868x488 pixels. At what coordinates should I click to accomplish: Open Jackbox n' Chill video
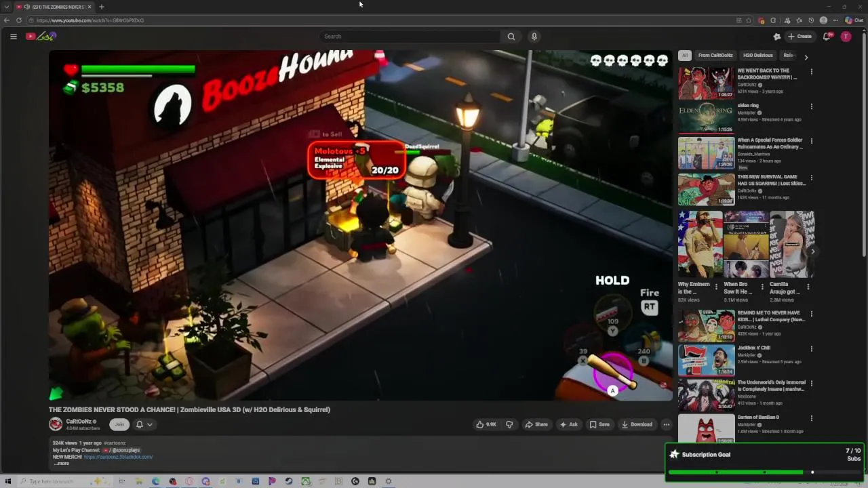coord(706,361)
